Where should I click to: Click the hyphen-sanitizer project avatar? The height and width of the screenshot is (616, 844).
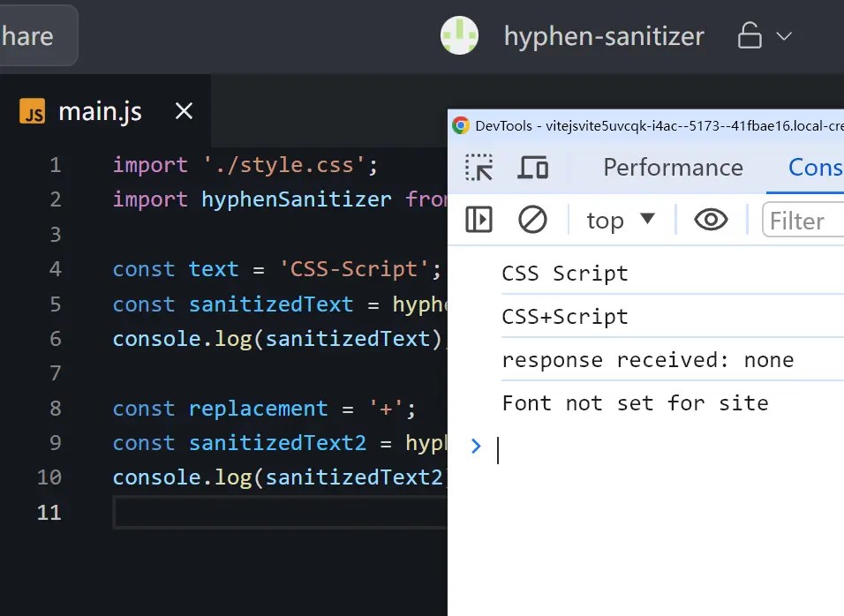point(459,35)
